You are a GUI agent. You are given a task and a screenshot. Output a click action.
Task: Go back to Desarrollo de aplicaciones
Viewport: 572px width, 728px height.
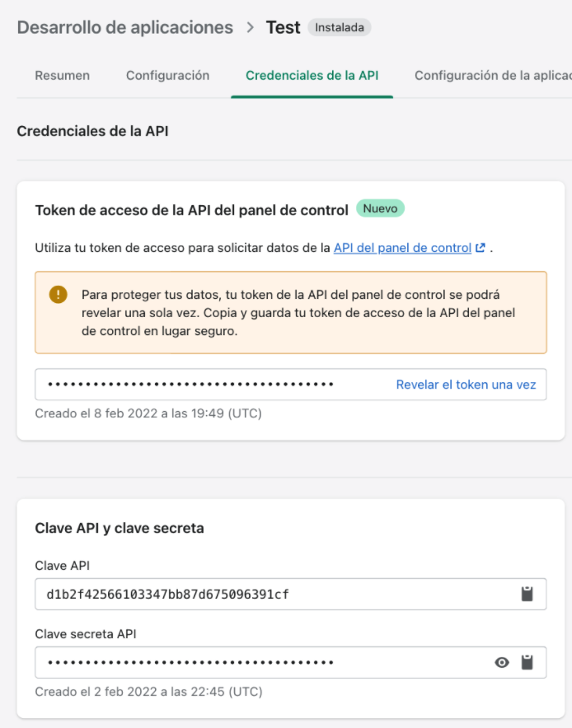coord(125,28)
